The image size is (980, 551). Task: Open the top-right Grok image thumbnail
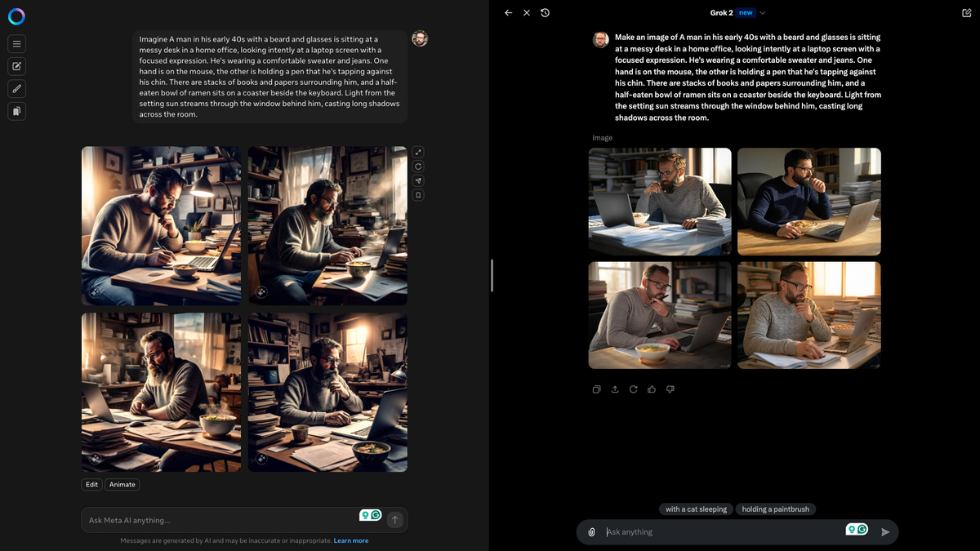808,202
